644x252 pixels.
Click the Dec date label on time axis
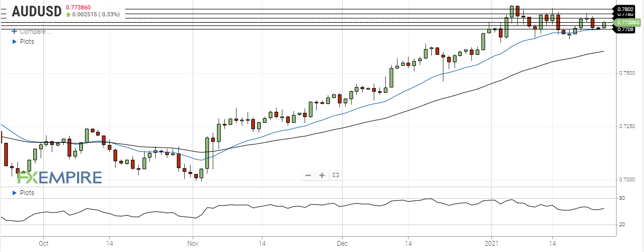click(342, 244)
